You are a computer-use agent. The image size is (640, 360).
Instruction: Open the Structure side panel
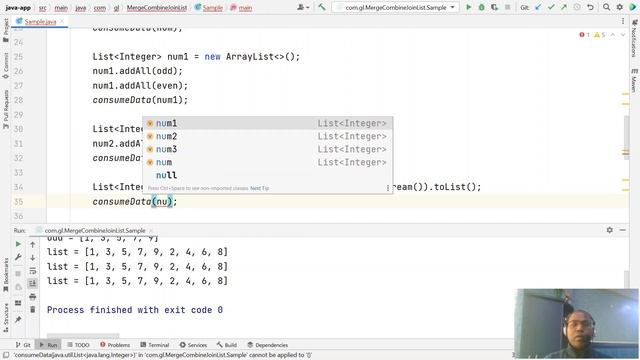[x=5, y=318]
